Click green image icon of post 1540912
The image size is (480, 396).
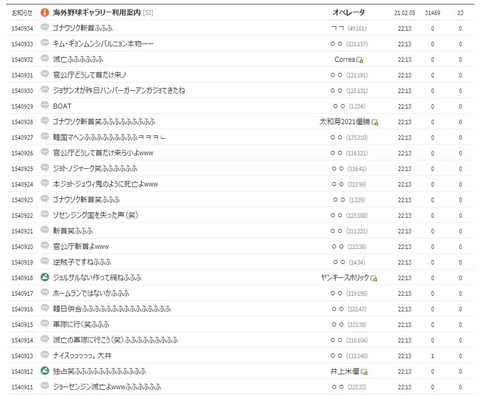point(45,371)
